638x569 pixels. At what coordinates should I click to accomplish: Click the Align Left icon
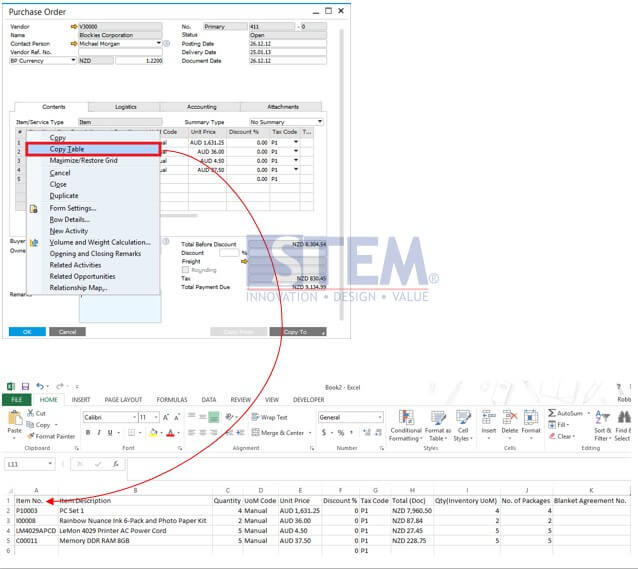click(x=192, y=433)
